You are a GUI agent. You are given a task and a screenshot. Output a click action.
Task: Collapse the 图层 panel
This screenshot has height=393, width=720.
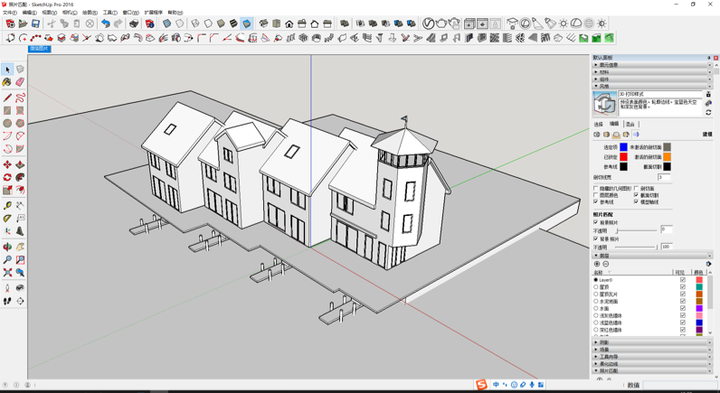tap(652, 256)
